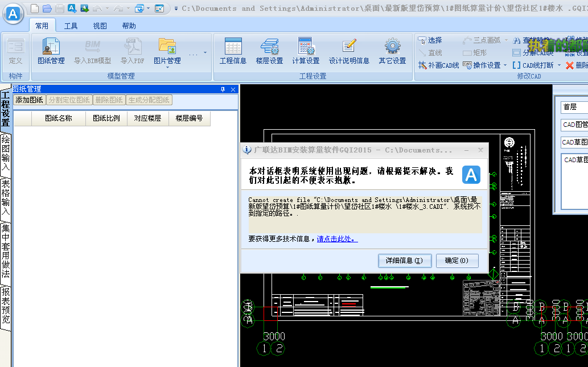
Task: Open 操作设置 operation settings
Action: tap(482, 65)
